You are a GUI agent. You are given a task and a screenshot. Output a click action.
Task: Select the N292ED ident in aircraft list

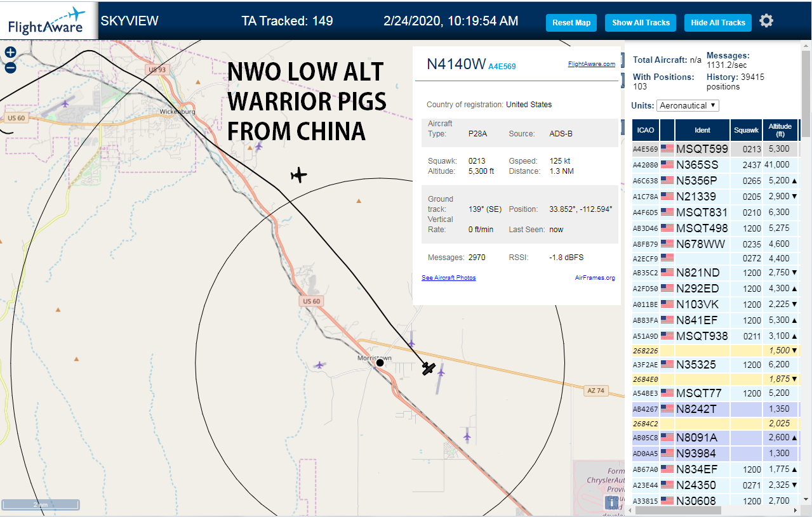698,289
